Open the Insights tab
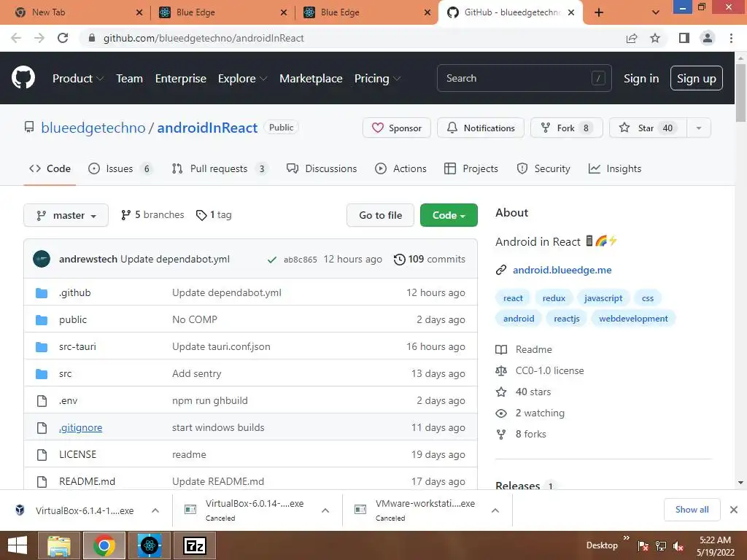This screenshot has width=747, height=560. pyautogui.click(x=615, y=168)
